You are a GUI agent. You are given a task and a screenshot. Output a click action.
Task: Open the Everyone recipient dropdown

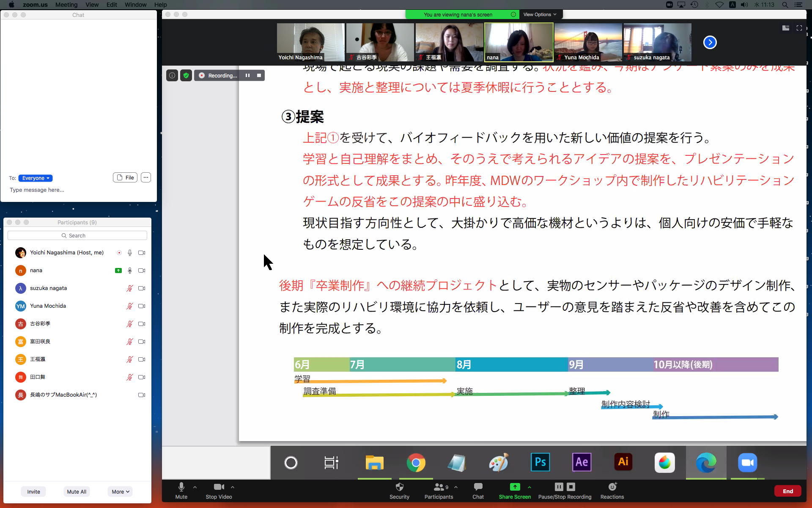36,178
